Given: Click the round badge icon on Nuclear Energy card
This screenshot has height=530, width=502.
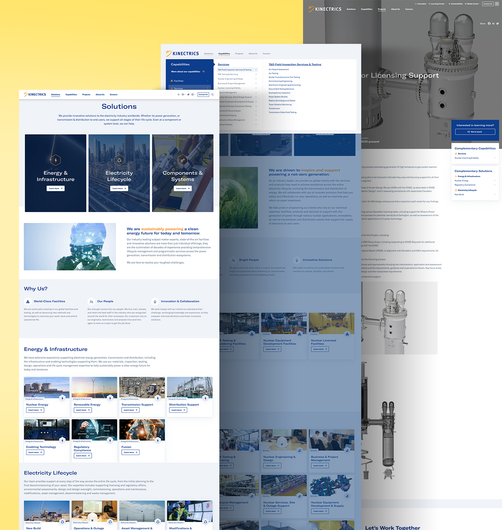Looking at the screenshot, I should click(62, 398).
